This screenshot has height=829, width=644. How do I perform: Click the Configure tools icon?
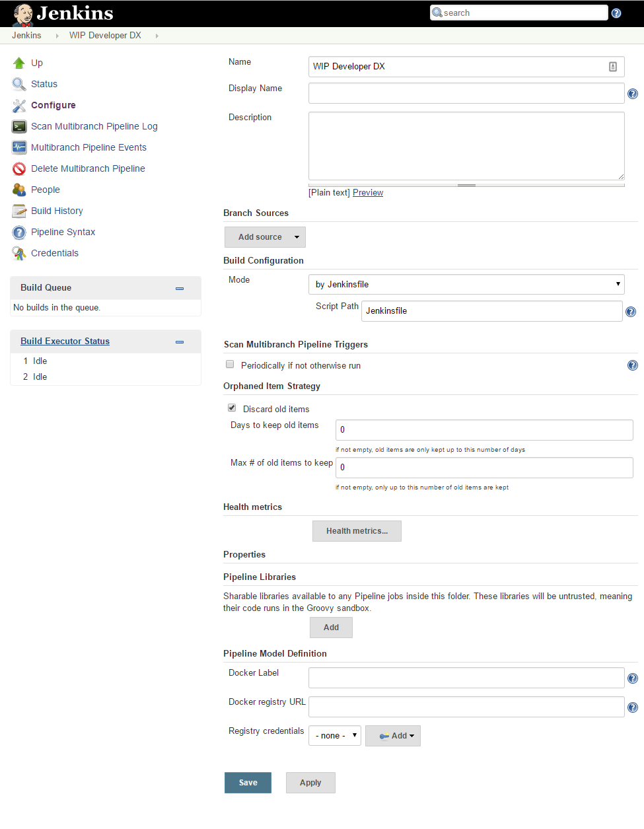(x=19, y=105)
